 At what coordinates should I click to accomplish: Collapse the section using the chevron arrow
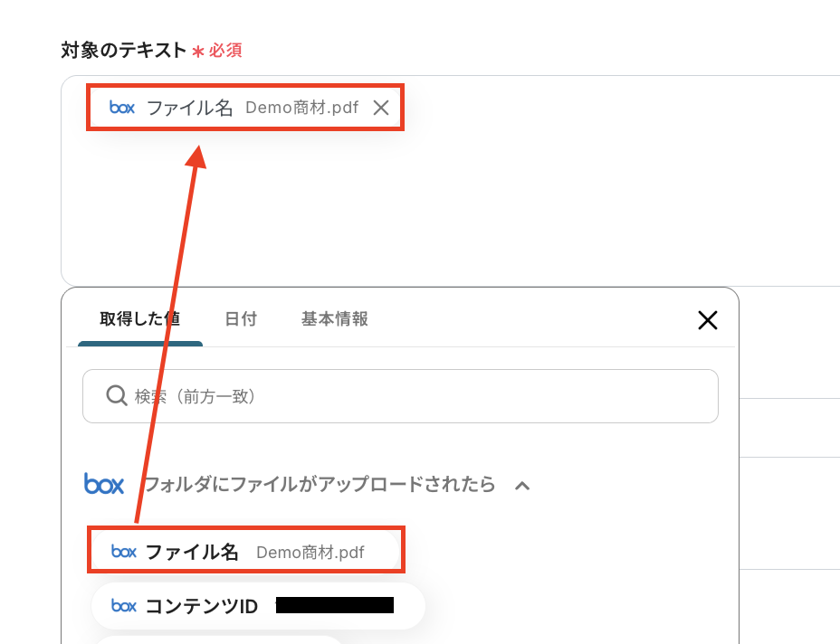point(522,486)
